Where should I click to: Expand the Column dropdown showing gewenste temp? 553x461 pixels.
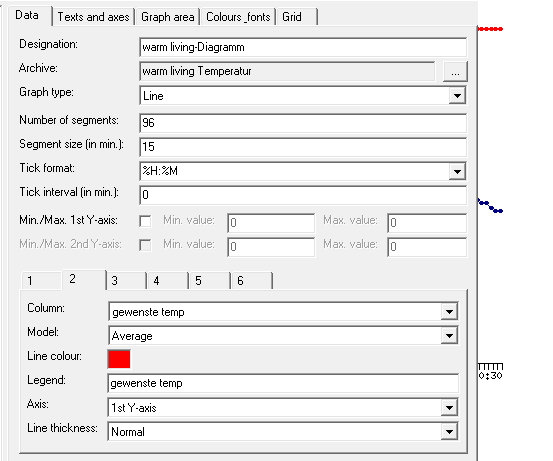coord(449,311)
